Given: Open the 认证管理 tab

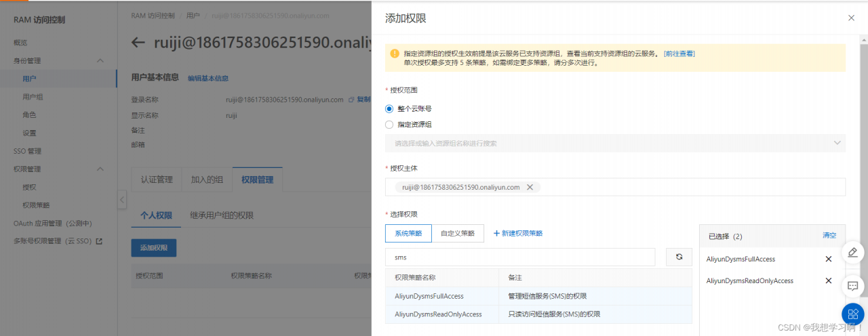Looking at the screenshot, I should point(157,180).
